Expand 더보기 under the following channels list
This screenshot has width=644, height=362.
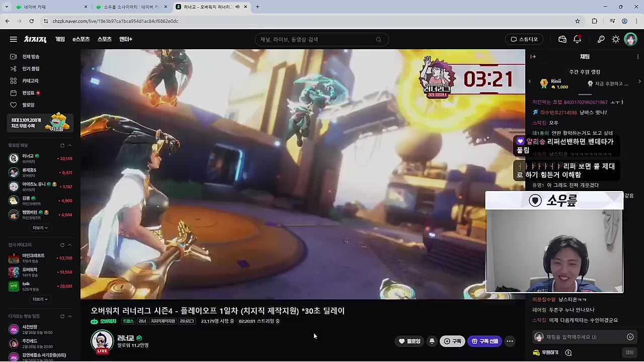pyautogui.click(x=40, y=228)
